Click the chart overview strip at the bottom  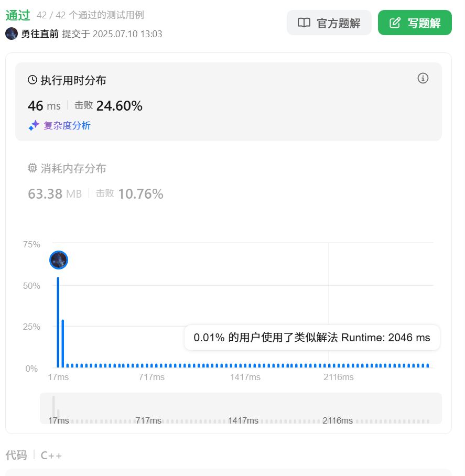(x=236, y=408)
